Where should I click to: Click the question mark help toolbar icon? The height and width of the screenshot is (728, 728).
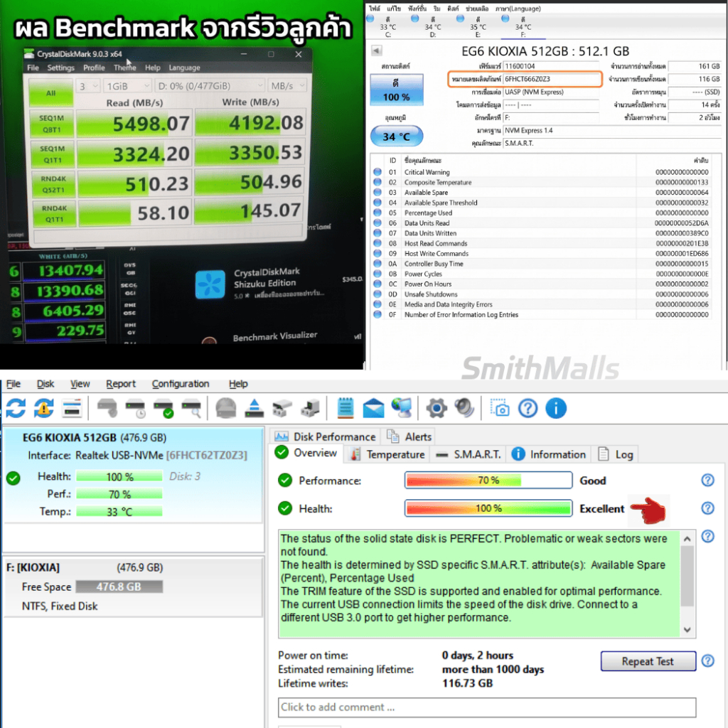tap(528, 409)
